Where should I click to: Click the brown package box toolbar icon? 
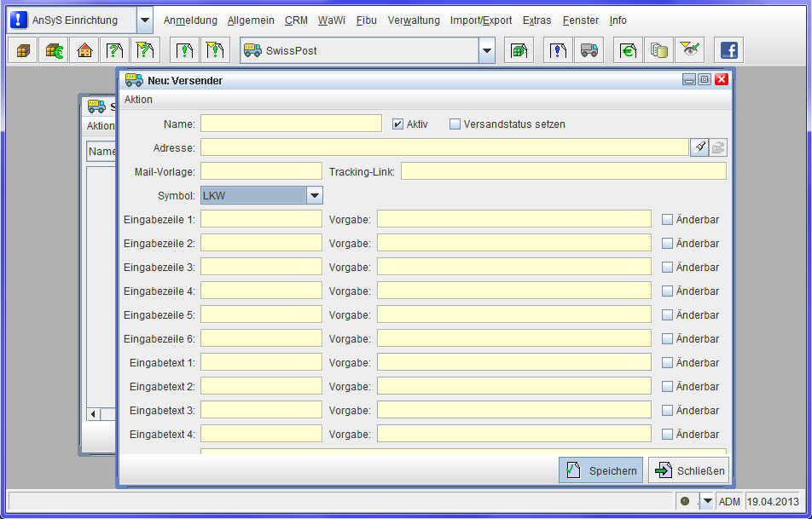pos(23,51)
